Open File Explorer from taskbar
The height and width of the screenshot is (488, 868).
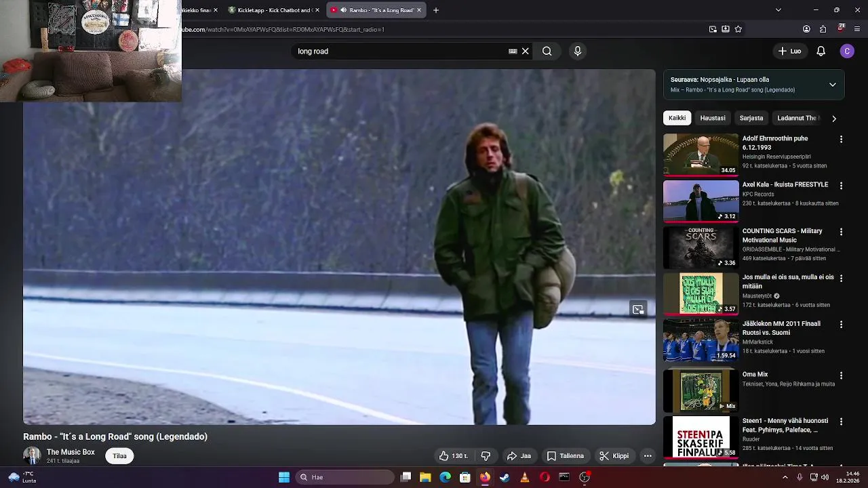(x=425, y=477)
